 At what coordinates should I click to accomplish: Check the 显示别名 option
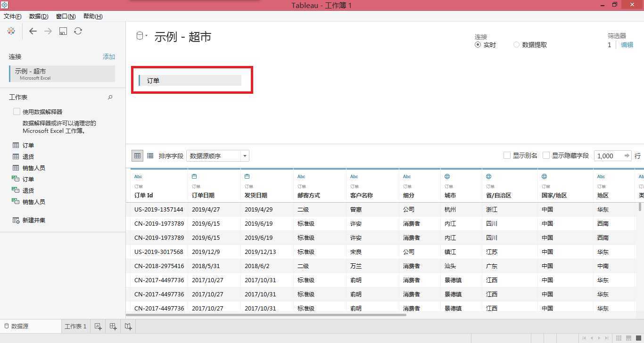click(x=507, y=155)
